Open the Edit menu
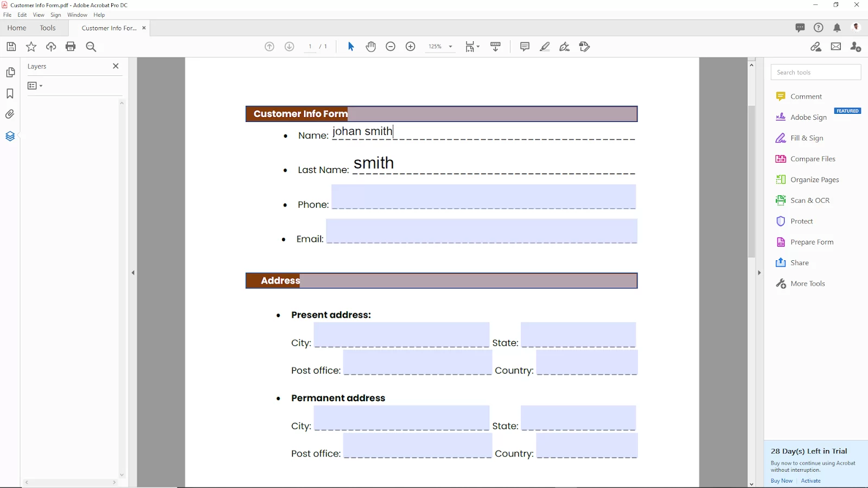The height and width of the screenshot is (488, 868). [22, 15]
